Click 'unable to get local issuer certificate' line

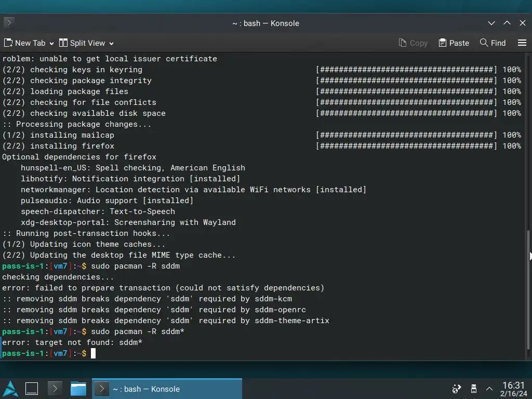click(110, 59)
